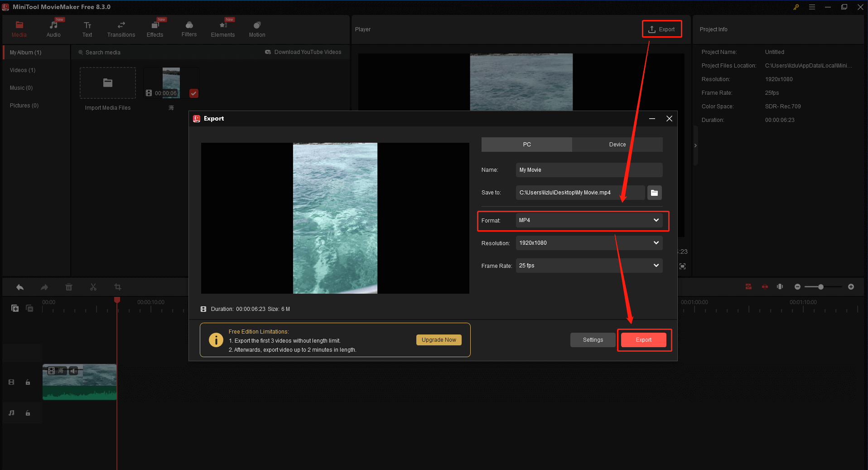This screenshot has height=470, width=868.
Task: Toggle the video track lock
Action: [28, 383]
